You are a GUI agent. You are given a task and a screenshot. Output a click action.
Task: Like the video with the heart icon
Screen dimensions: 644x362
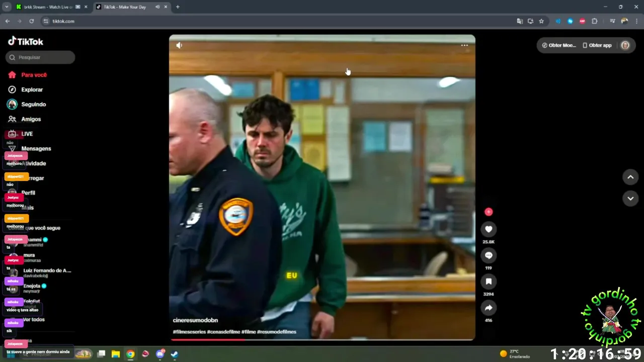tap(489, 229)
